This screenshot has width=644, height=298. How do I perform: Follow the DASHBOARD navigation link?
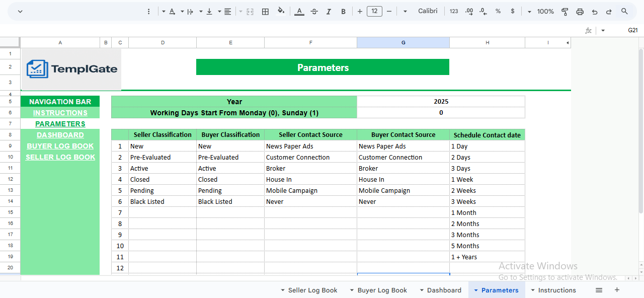(60, 135)
